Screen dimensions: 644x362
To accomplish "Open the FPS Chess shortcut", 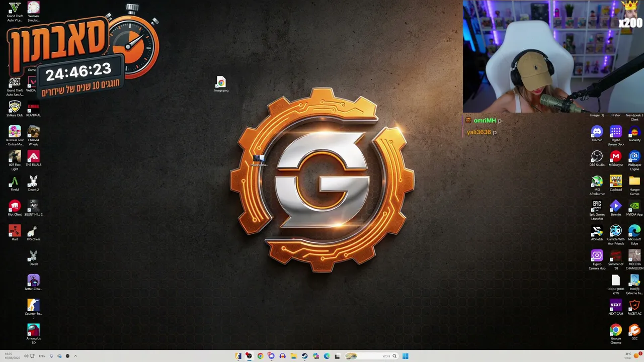I will pyautogui.click(x=33, y=233).
